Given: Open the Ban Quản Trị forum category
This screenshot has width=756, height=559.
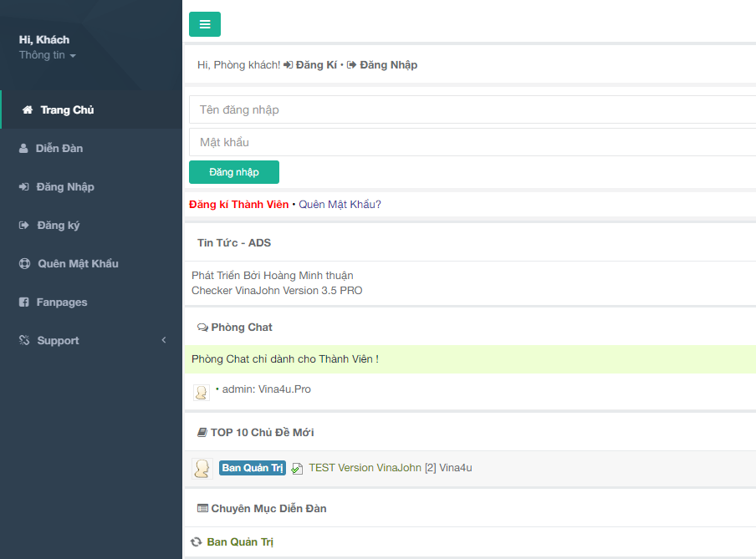Looking at the screenshot, I should pos(240,542).
